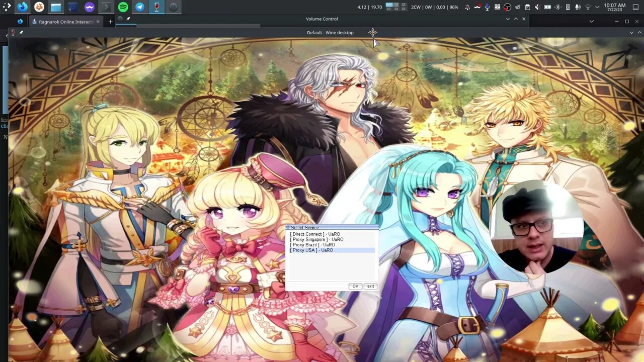
Task: Click the virtual desktop pager
Action: click(x=396, y=7)
